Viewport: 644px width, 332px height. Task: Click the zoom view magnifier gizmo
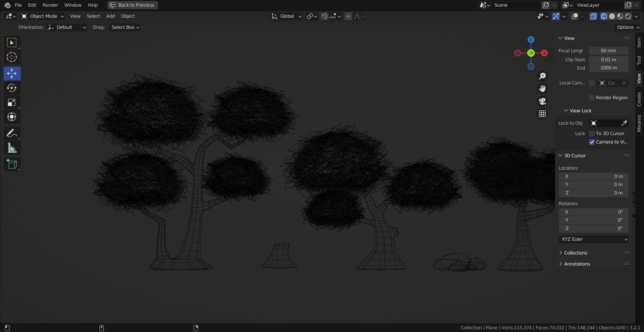click(542, 76)
